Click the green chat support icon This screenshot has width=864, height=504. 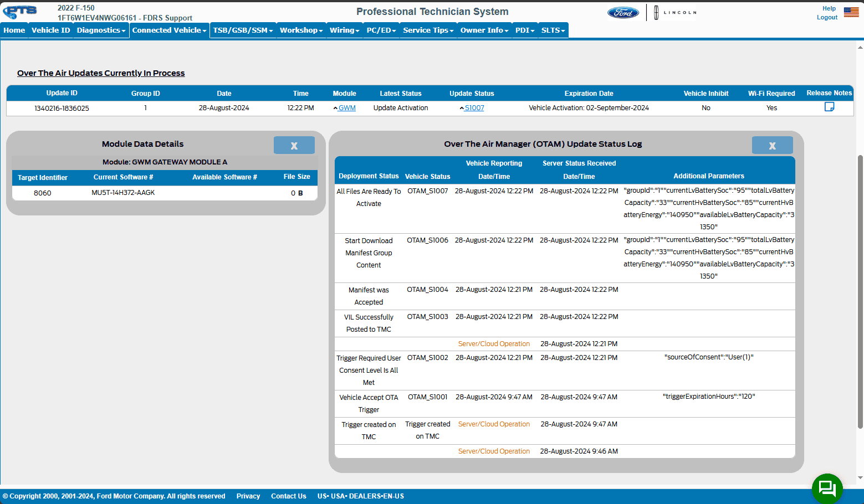pos(827,488)
